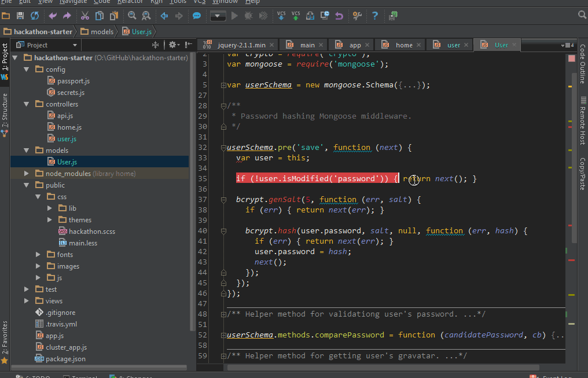Select passport.js in the project tree
Screen dimensions: 588x378
tap(73, 81)
